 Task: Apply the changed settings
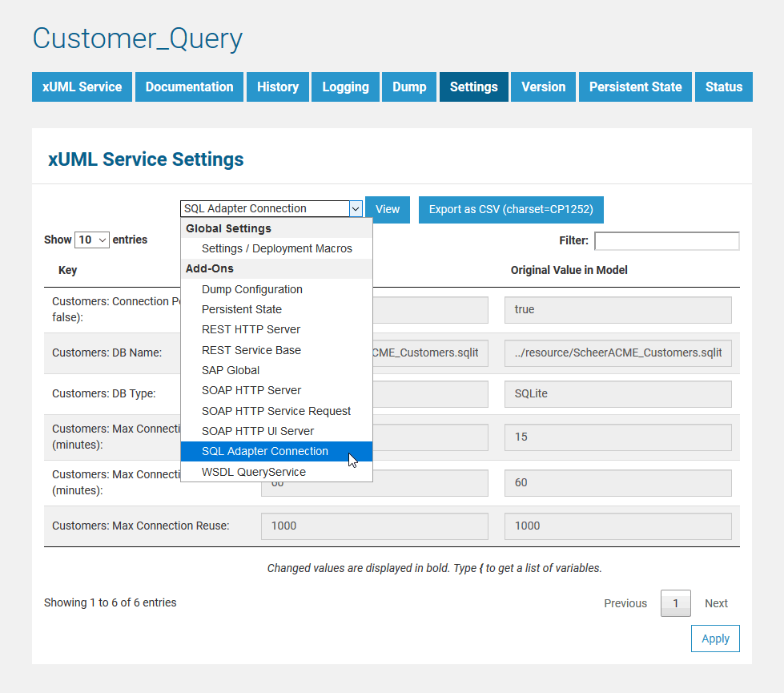[x=715, y=639]
